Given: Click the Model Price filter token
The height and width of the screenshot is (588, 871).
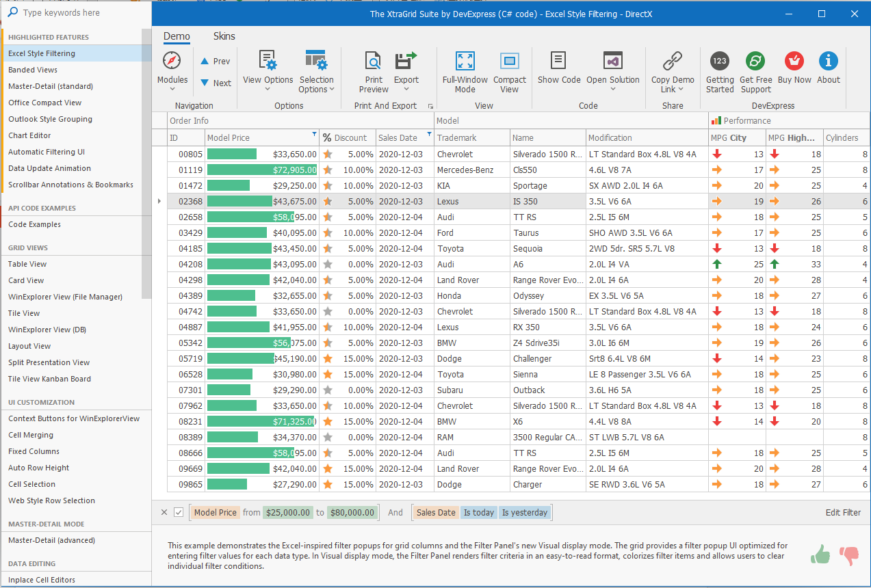Looking at the screenshot, I should (x=216, y=513).
